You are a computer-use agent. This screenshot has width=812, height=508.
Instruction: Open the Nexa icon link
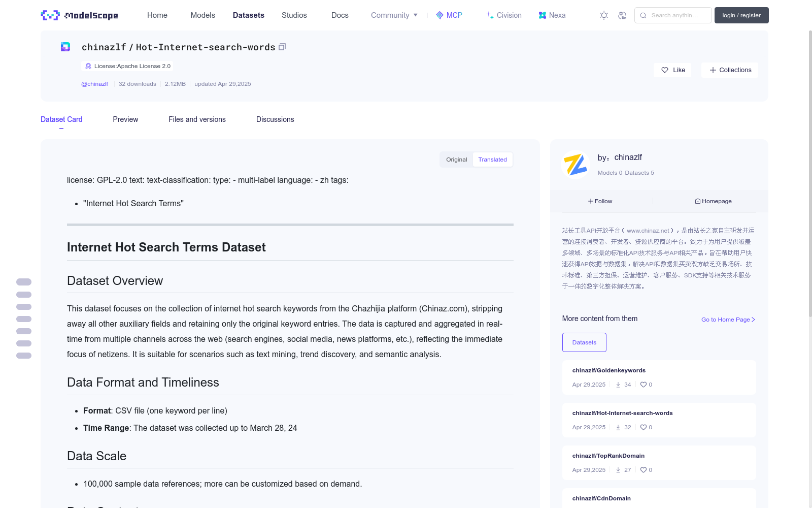[543, 15]
